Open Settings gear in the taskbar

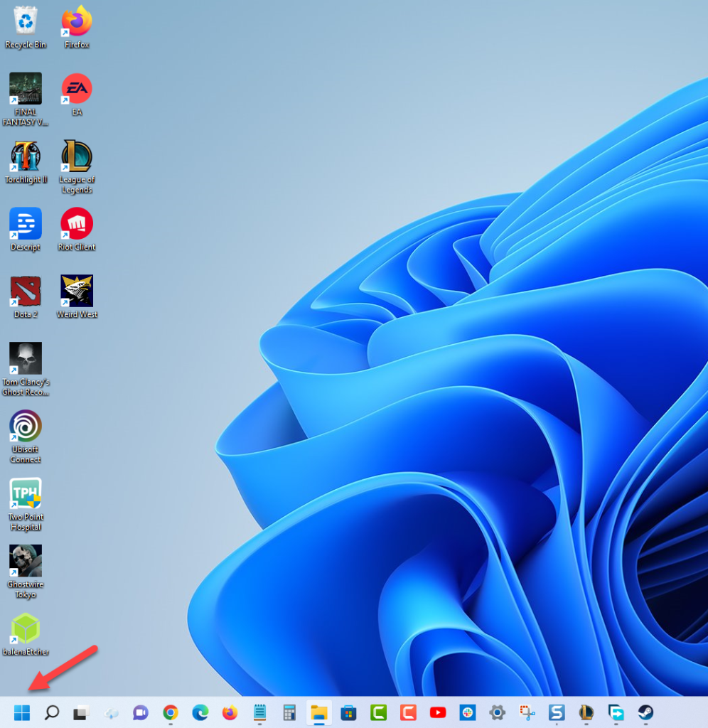pos(497,712)
